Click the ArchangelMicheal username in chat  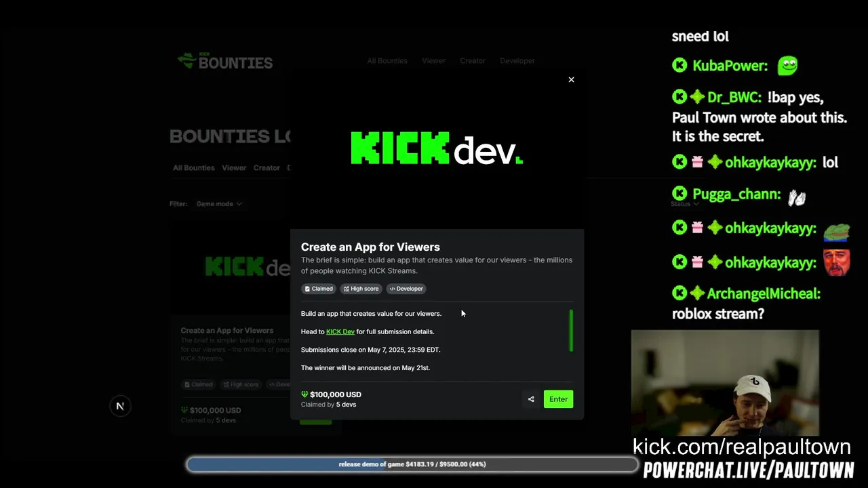tap(764, 294)
